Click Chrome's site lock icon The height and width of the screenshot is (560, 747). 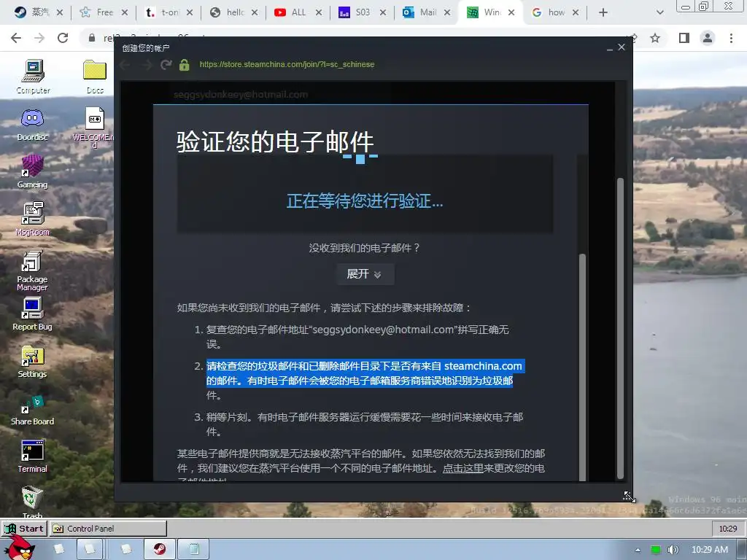(x=92, y=38)
